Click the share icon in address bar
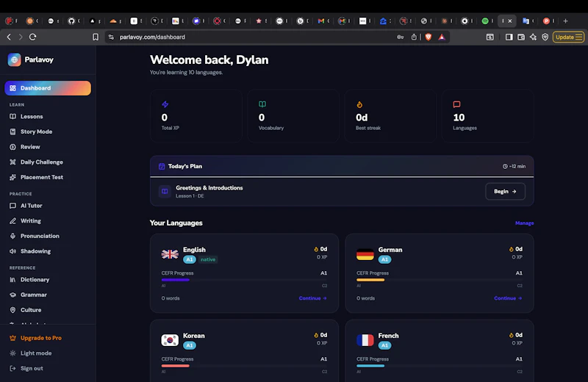Viewport: 588px width, 382px height. (x=414, y=37)
